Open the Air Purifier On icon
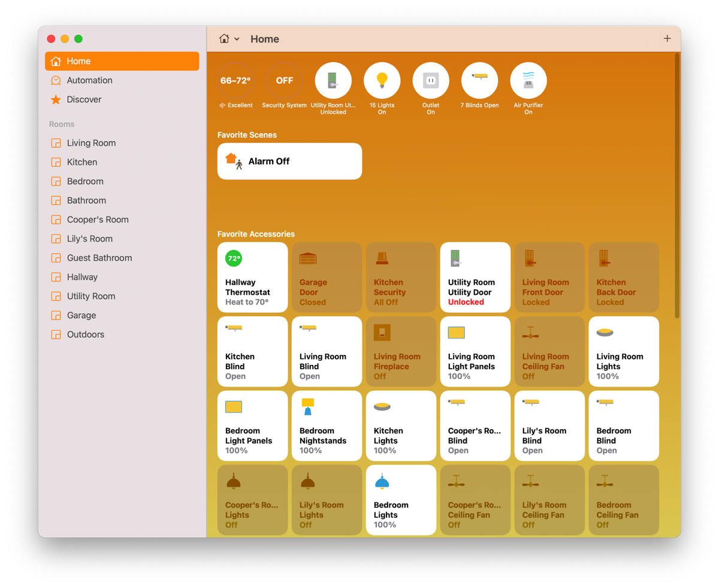Screen dimensions: 719x588 point(528,80)
